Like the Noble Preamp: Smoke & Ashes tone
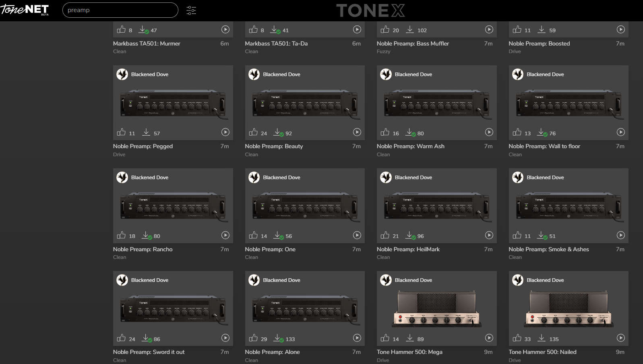This screenshot has width=643, height=364. point(517,235)
